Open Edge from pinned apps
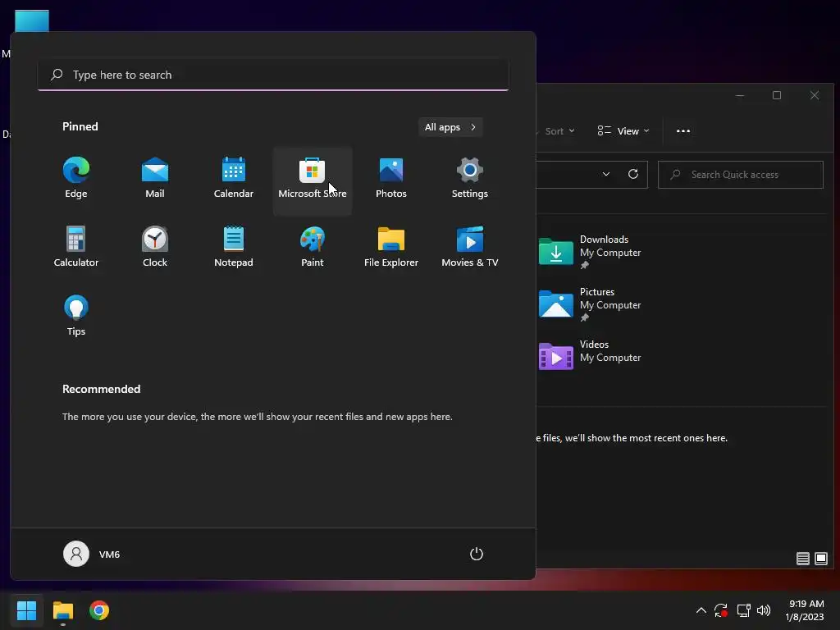The image size is (840, 630). (x=76, y=178)
